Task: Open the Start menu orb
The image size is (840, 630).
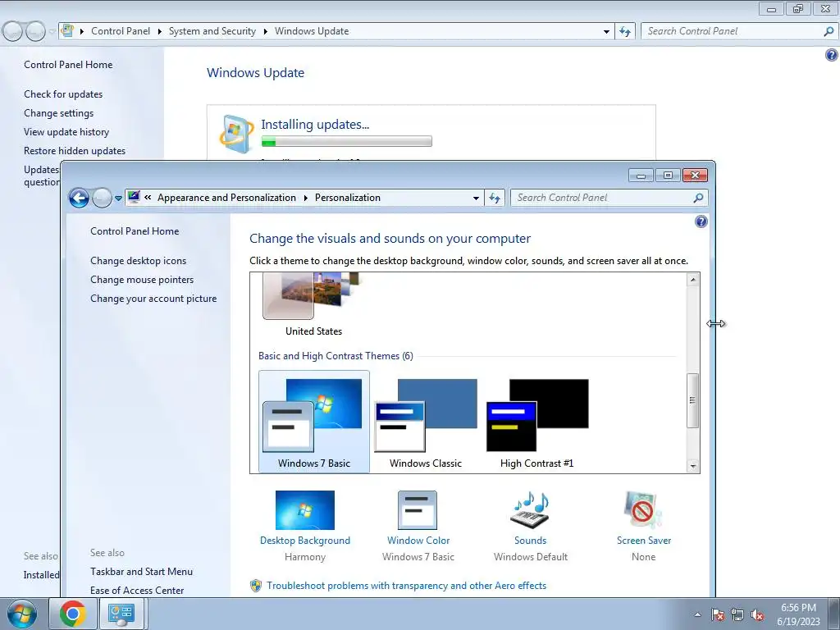Action: [22, 614]
